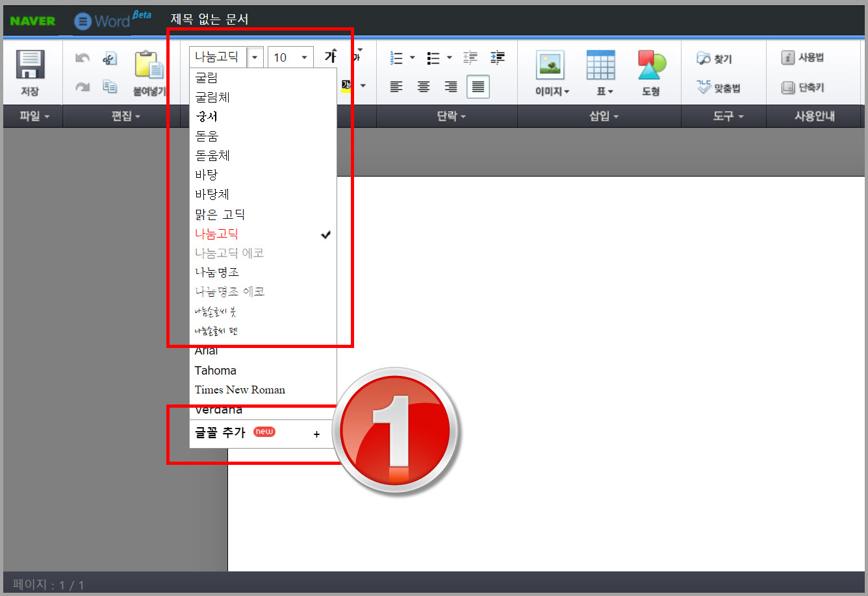Expand the bullet list style arrow
The height and width of the screenshot is (596, 868).
pos(449,58)
